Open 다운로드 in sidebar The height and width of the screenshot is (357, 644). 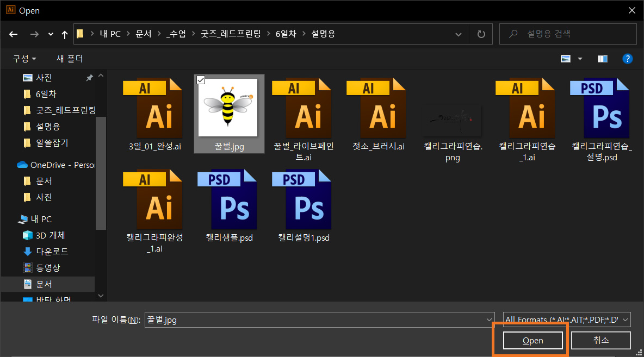pyautogui.click(x=52, y=252)
